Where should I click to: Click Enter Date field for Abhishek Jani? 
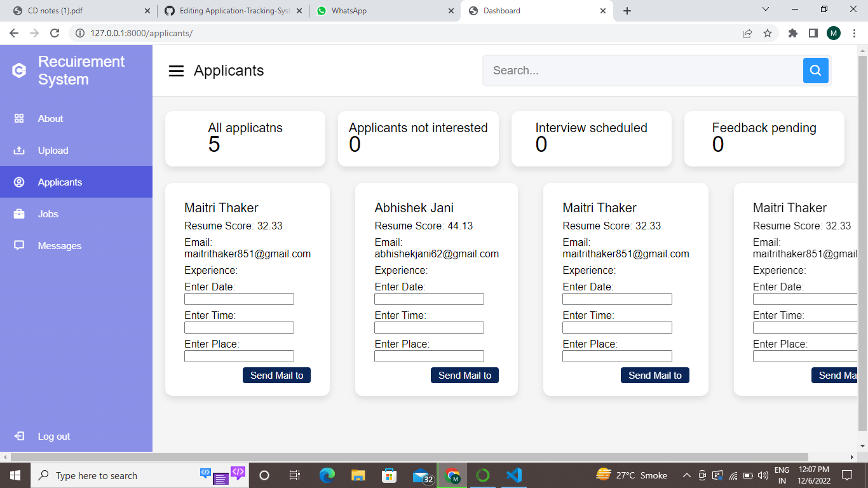point(429,299)
